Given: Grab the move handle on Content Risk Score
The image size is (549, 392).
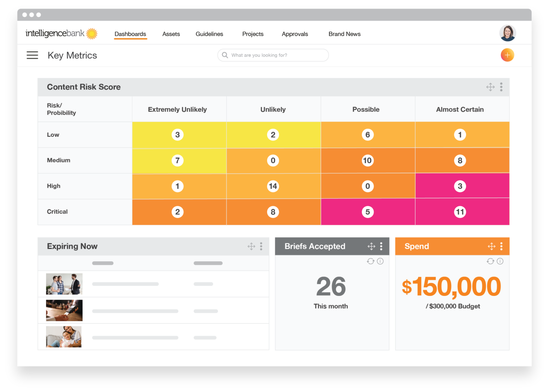Looking at the screenshot, I should click(x=491, y=87).
